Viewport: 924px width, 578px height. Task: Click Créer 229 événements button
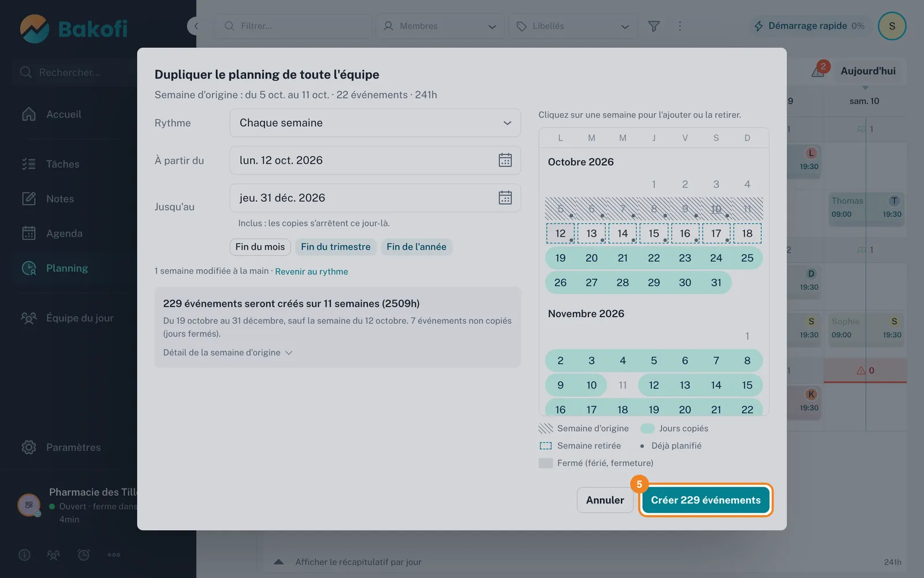point(706,500)
